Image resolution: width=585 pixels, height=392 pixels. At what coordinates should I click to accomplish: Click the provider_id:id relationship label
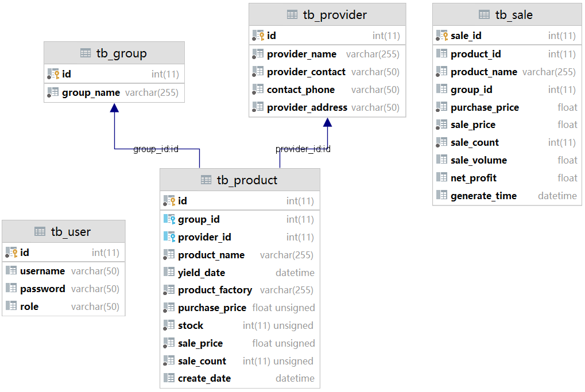303,149
